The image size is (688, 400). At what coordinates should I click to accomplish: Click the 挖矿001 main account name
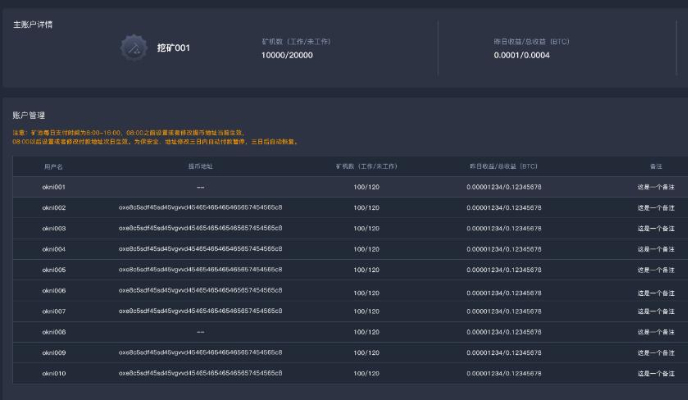(174, 48)
